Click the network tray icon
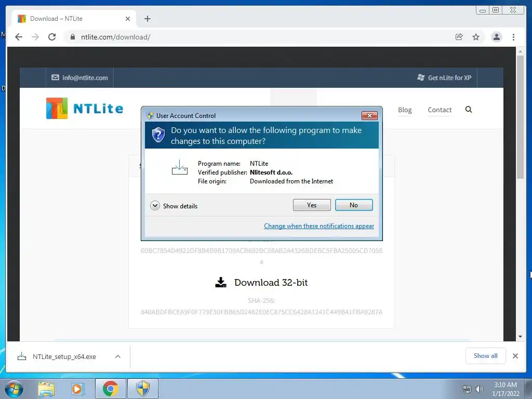Viewport: 532px width, 399px height. (x=467, y=389)
